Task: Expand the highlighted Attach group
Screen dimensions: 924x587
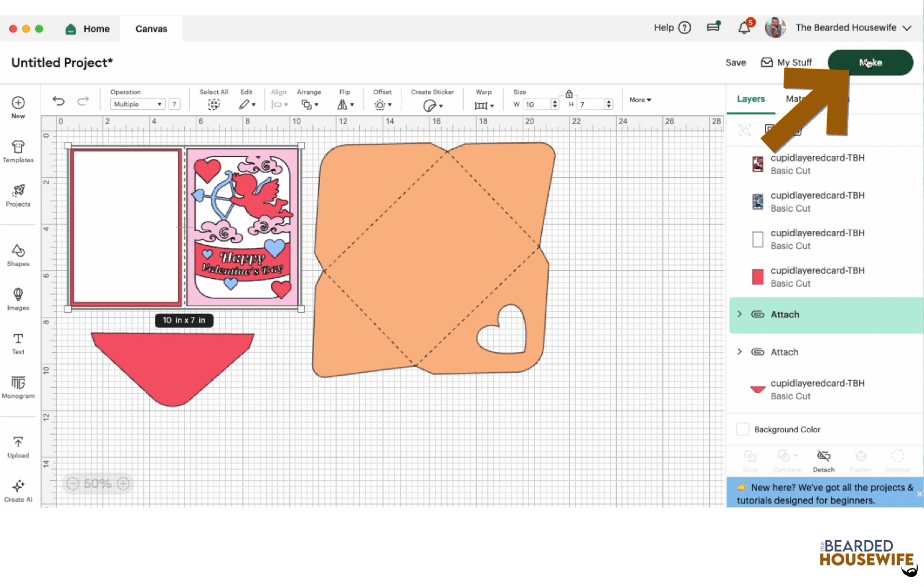Action: pyautogui.click(x=740, y=314)
